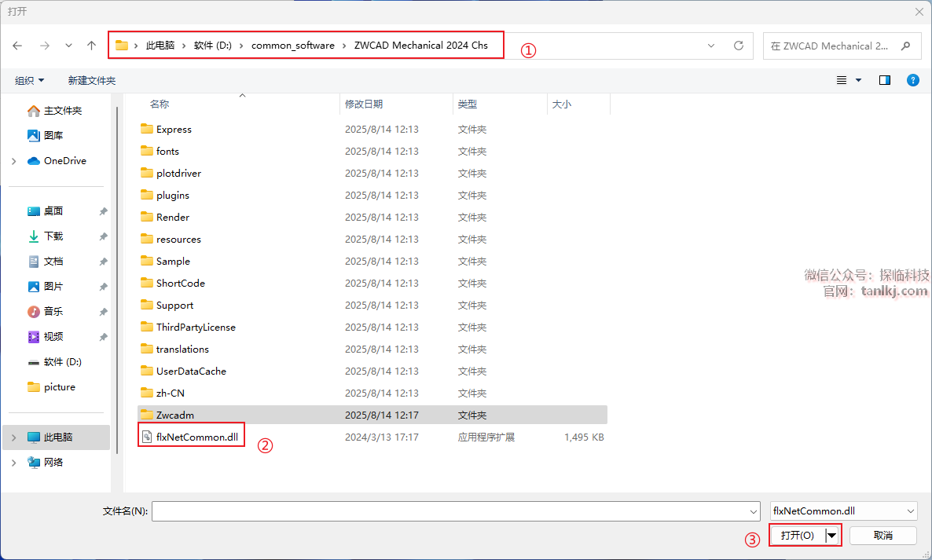Image resolution: width=932 pixels, height=560 pixels.
Task: Select common_software breadcrumb segment
Action: (293, 46)
